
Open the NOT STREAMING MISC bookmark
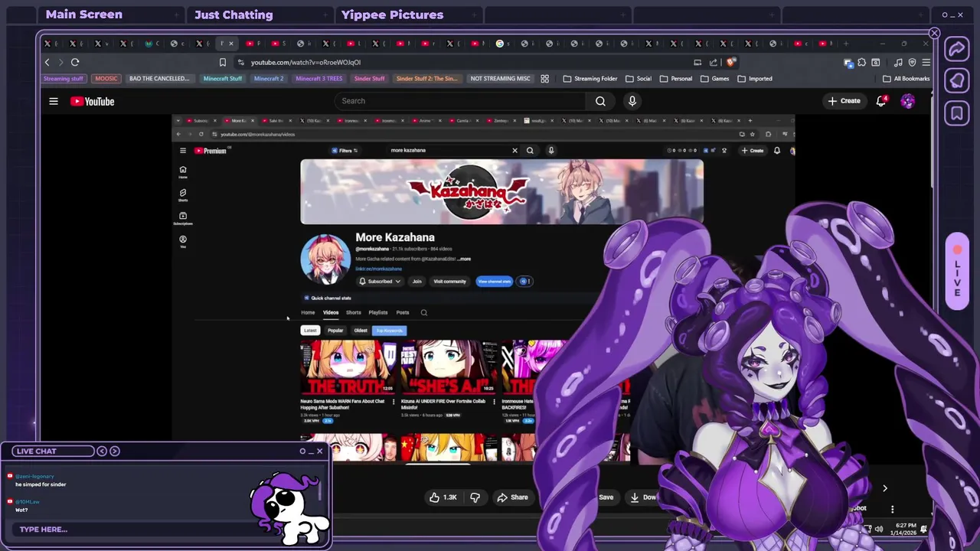tap(500, 78)
